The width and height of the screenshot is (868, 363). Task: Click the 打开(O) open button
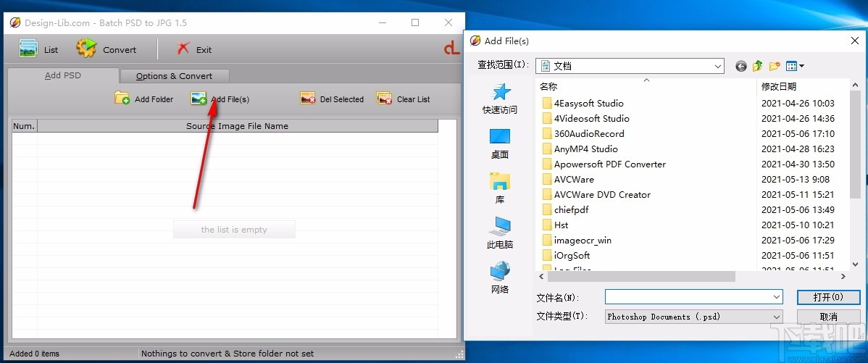(828, 297)
